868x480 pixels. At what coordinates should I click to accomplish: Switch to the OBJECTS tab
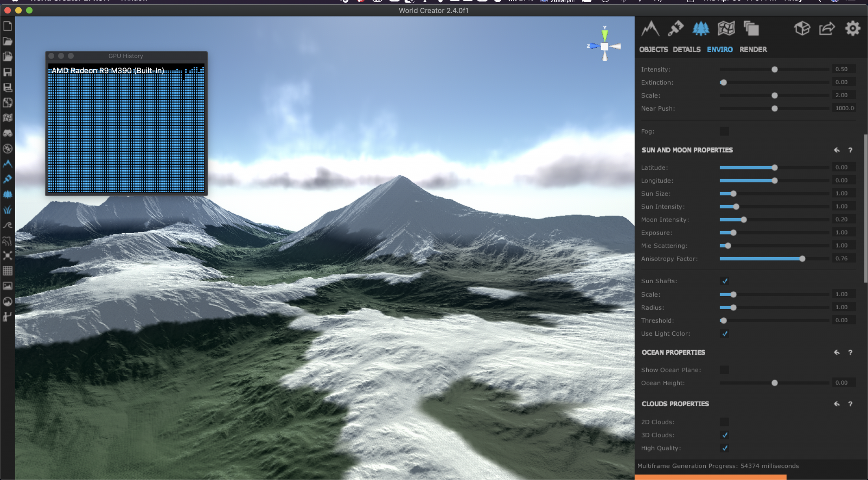[653, 49]
